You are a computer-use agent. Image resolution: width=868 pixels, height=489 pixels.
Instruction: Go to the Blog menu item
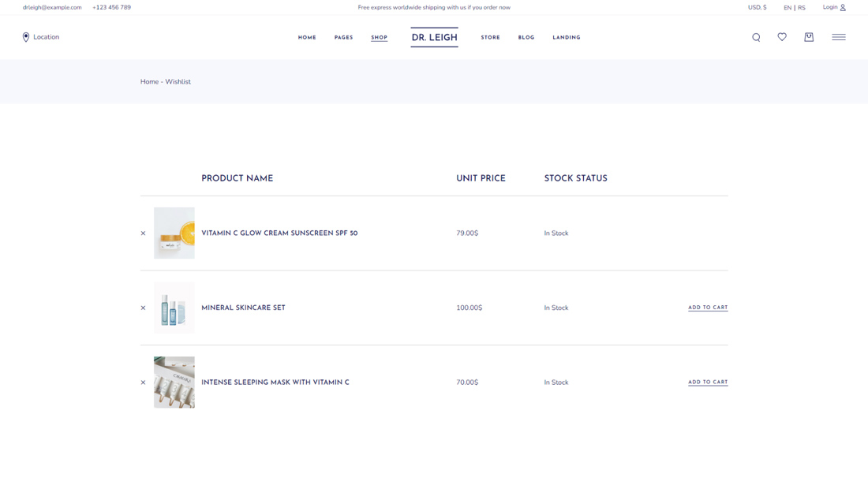[x=526, y=38]
